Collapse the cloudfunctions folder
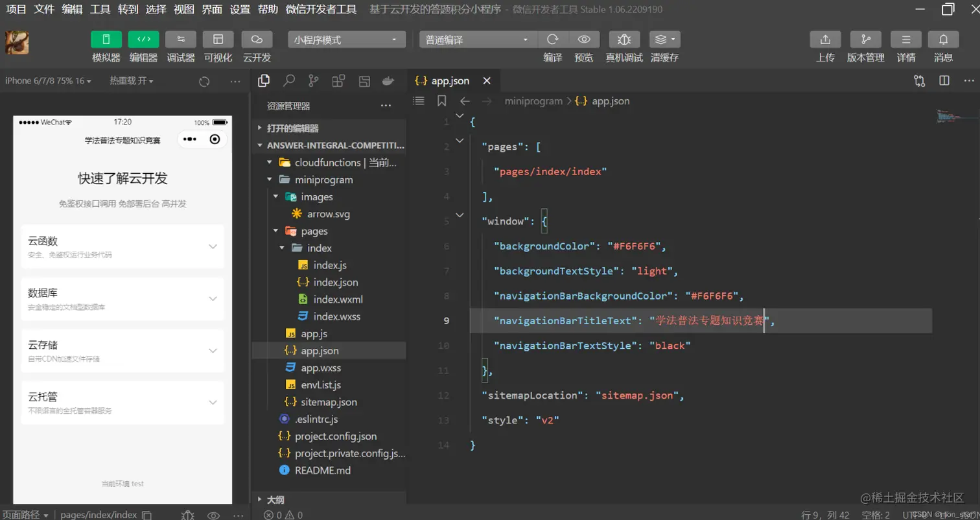 [329, 162]
